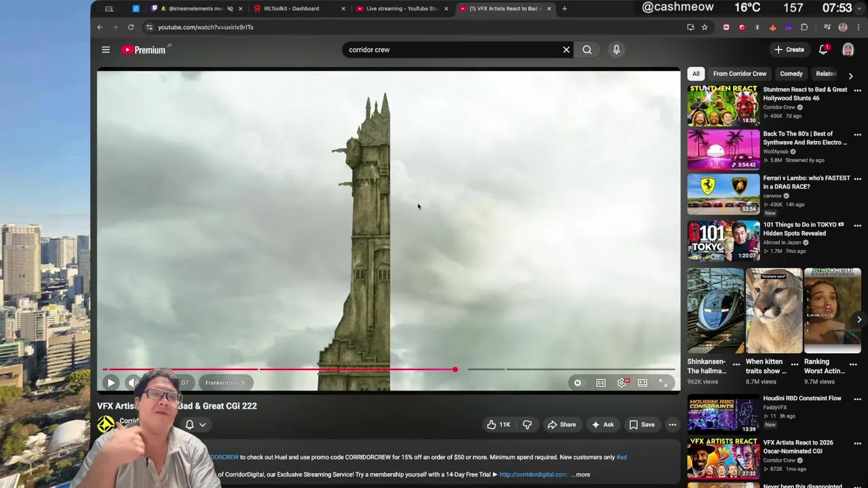Image resolution: width=868 pixels, height=488 pixels.
Task: Open 'VFX Artists React to 2026 Oscar-Nominated CGI'
Action: (x=798, y=447)
